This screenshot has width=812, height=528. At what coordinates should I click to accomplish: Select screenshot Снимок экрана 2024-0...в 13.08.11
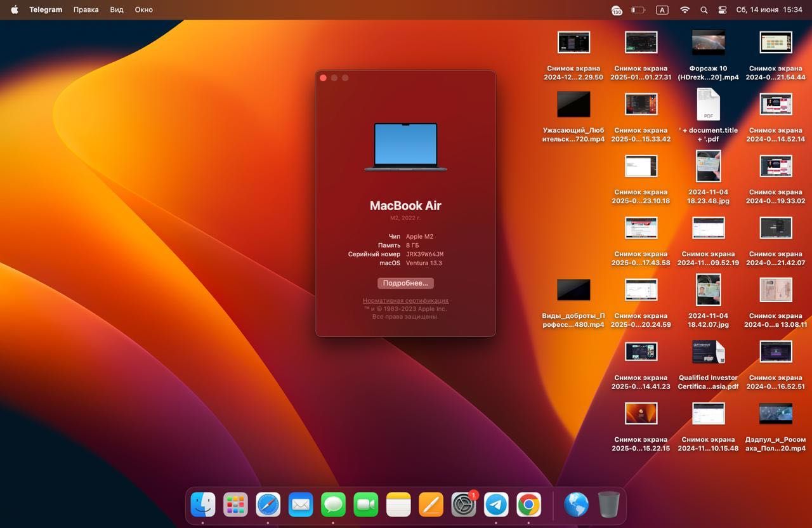pyautogui.click(x=775, y=303)
